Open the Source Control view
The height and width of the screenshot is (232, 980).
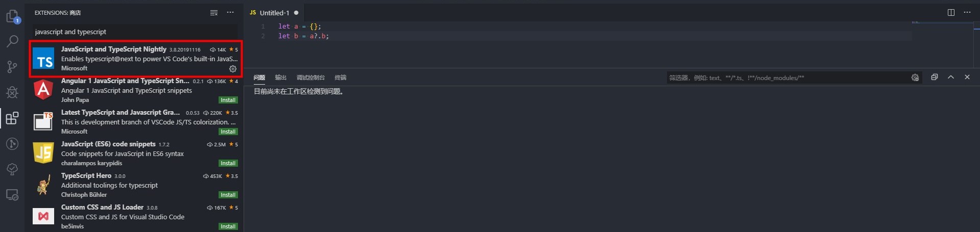(x=12, y=67)
